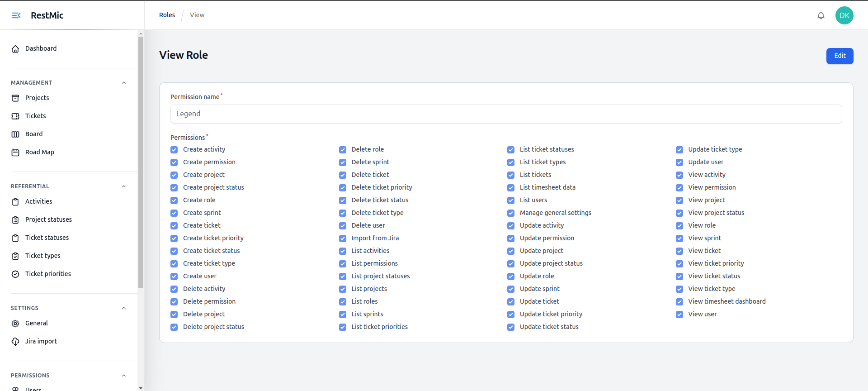Navigate to the Roles breadcrumb link

pyautogui.click(x=167, y=15)
